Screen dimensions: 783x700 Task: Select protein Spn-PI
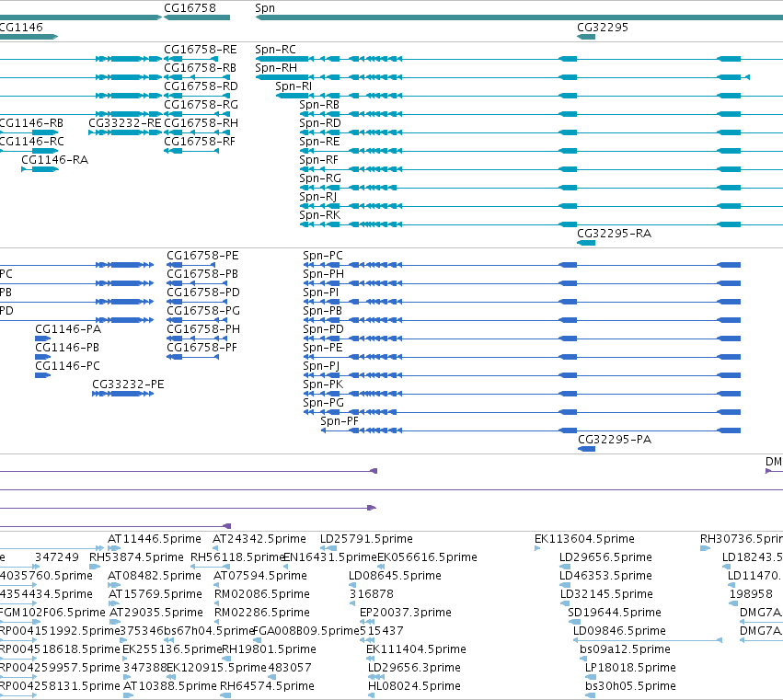point(320,293)
